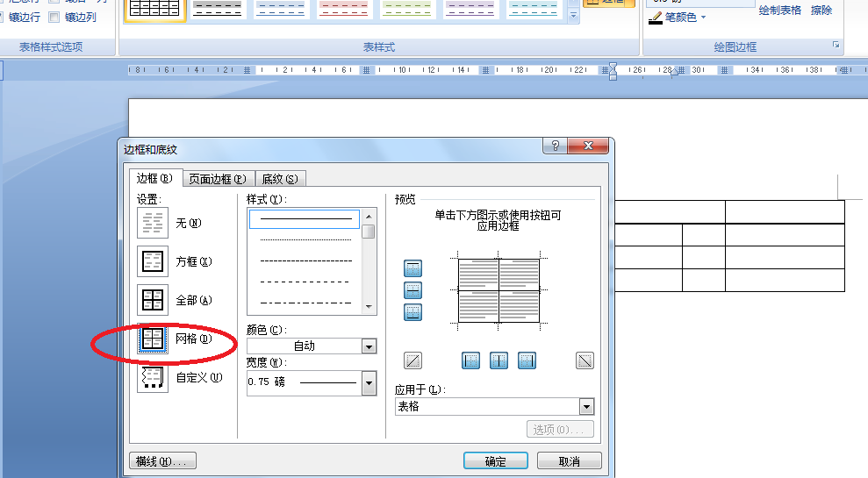868x478 pixels.
Task: Select the 方框 (Box) border setting icon
Action: (152, 261)
